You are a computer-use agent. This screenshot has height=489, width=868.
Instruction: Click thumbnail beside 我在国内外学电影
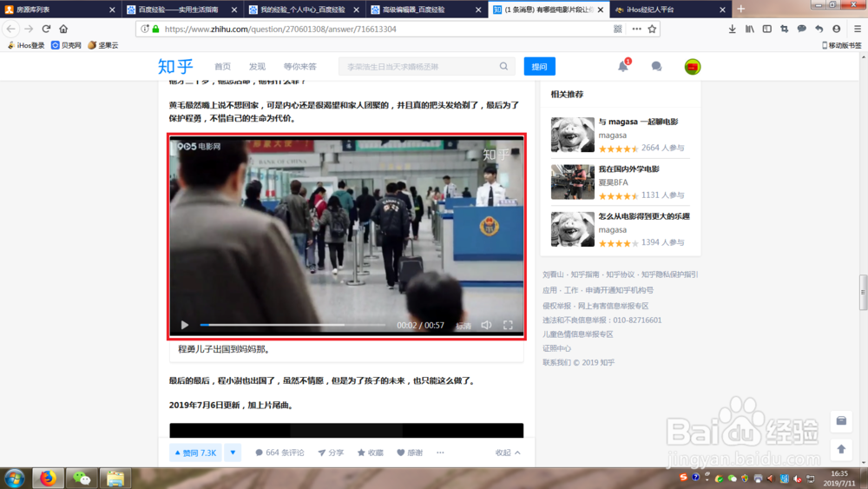(x=572, y=182)
